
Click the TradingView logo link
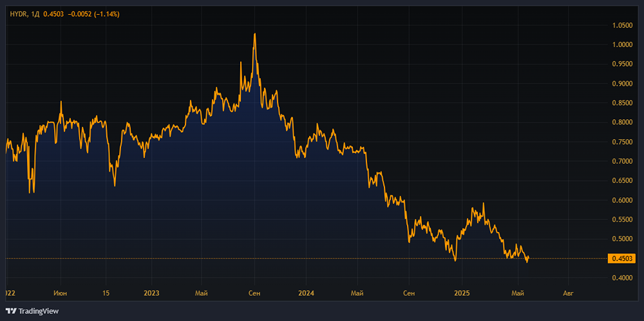coord(32,311)
